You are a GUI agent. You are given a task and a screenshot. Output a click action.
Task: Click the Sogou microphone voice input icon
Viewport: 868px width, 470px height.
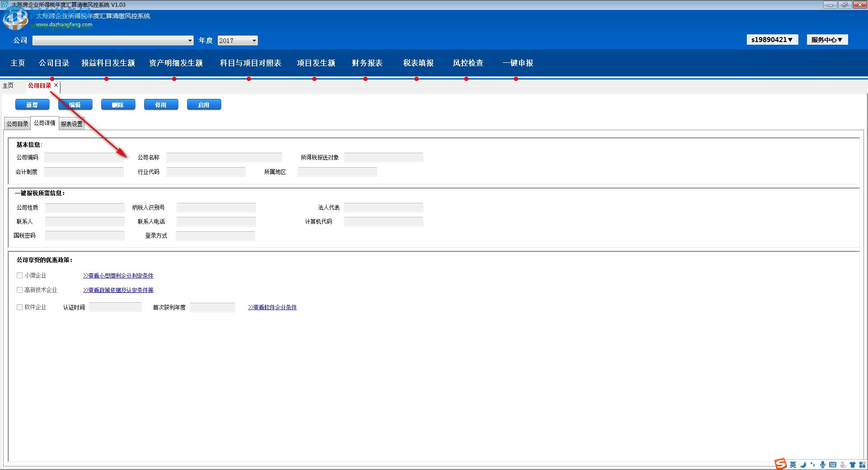pyautogui.click(x=823, y=465)
